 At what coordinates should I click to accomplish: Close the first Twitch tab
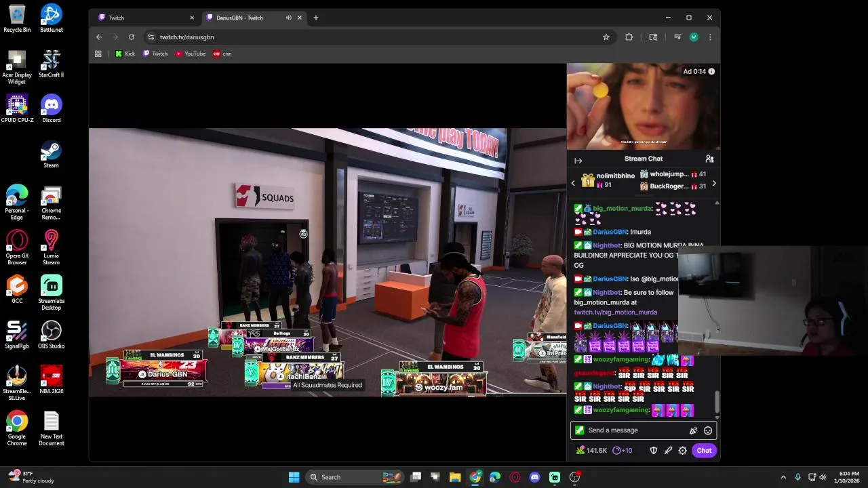(x=192, y=18)
